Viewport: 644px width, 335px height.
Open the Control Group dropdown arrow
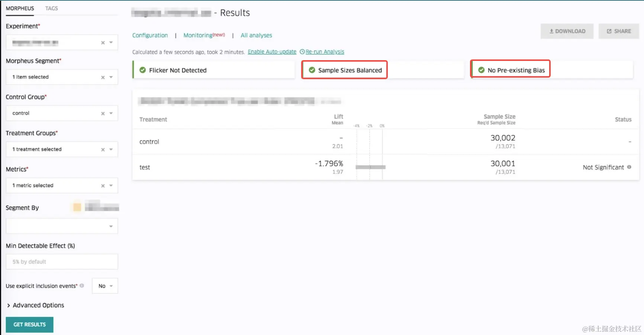click(x=111, y=113)
